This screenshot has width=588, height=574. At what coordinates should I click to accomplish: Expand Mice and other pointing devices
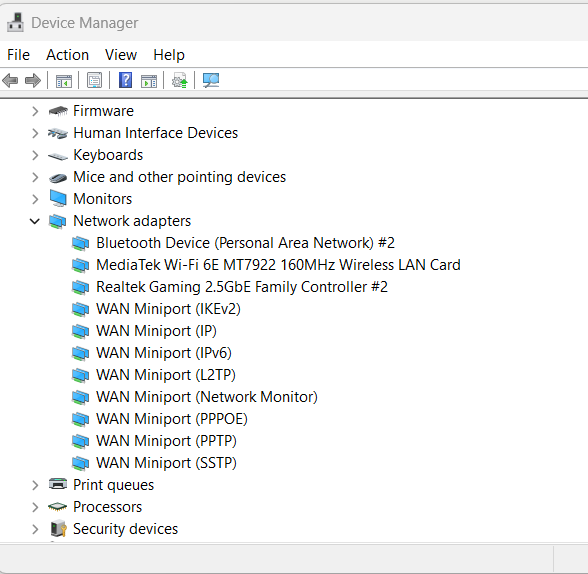(x=35, y=177)
